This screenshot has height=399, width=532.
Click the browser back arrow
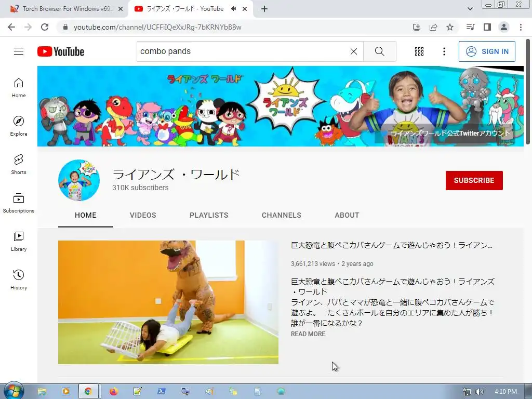11,27
